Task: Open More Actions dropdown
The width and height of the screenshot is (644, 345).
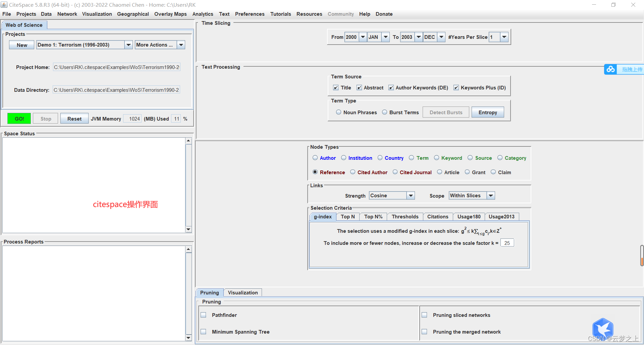Action: coord(181,45)
